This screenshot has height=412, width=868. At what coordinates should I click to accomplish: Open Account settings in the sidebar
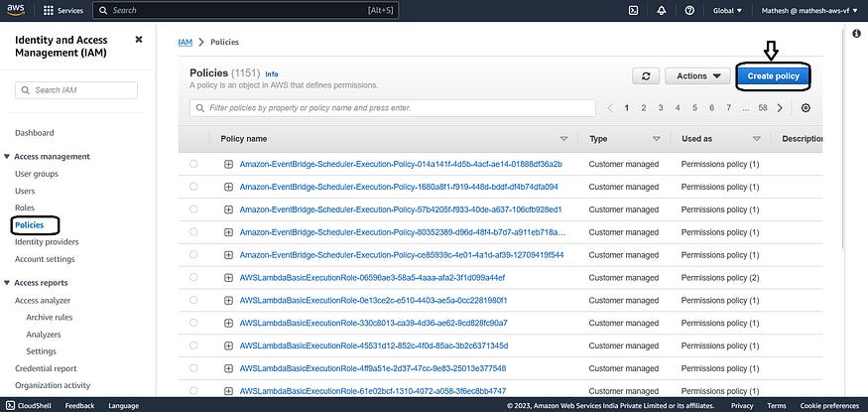click(45, 259)
